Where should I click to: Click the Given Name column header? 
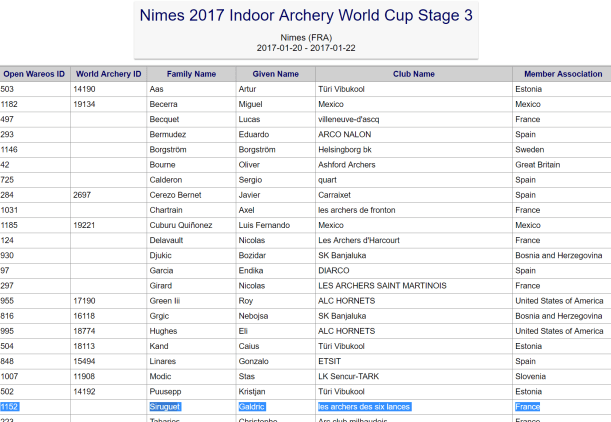pos(274,73)
